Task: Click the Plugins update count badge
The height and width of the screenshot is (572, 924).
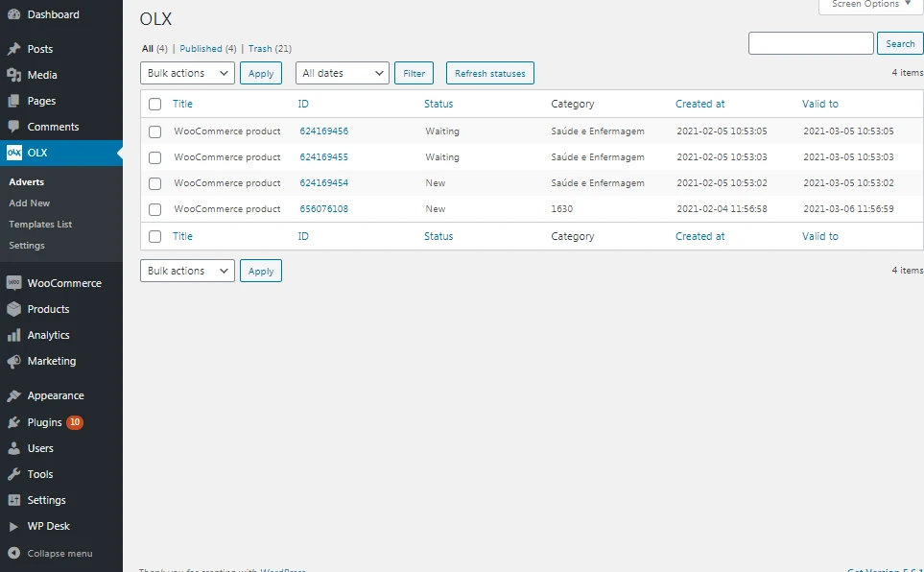Action: pyautogui.click(x=75, y=422)
